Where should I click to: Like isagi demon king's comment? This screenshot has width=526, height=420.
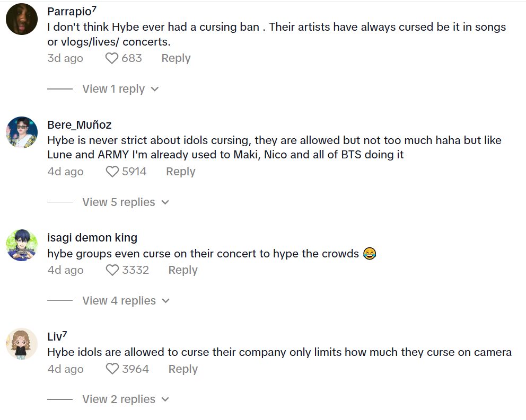pyautogui.click(x=111, y=270)
